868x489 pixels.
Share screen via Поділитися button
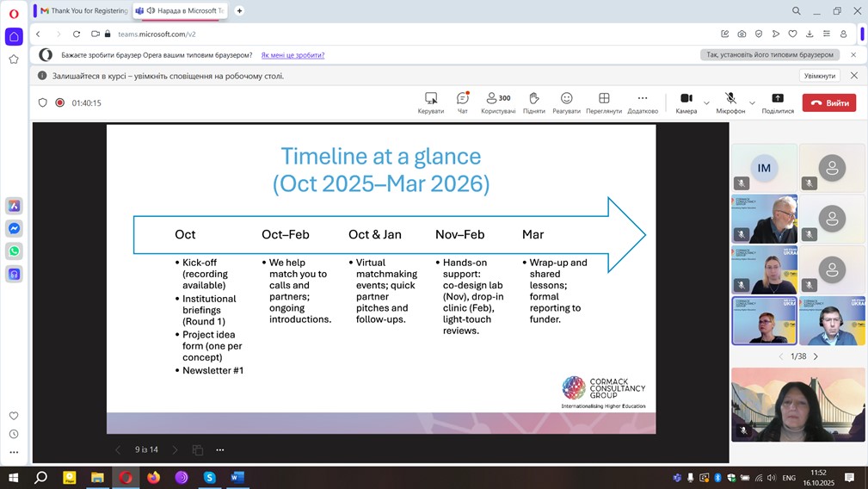tap(778, 102)
